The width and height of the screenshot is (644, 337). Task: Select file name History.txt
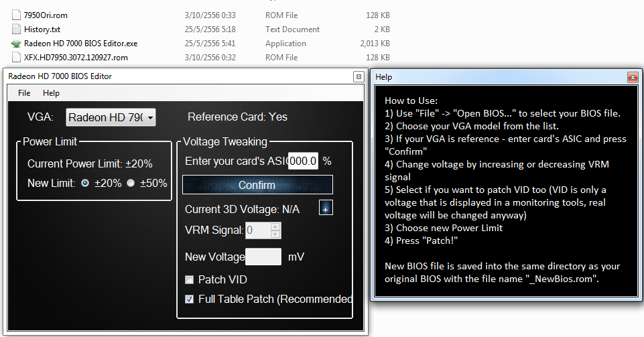pos(42,29)
